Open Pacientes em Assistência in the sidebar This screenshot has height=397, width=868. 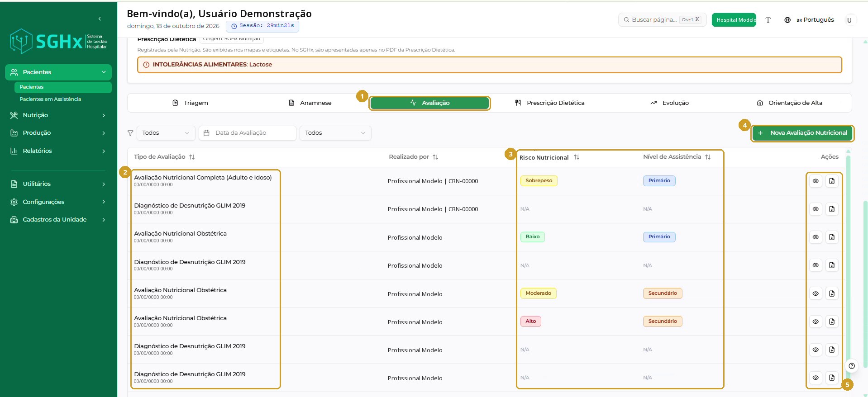[50, 99]
